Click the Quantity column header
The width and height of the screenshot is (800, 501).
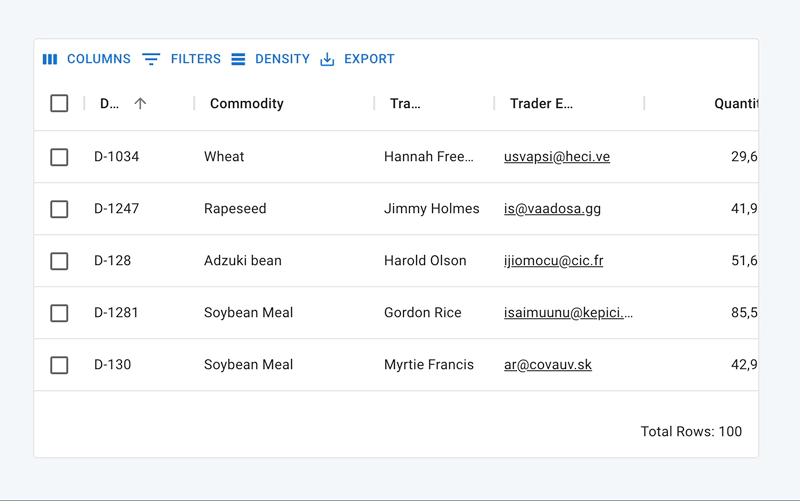(x=735, y=104)
